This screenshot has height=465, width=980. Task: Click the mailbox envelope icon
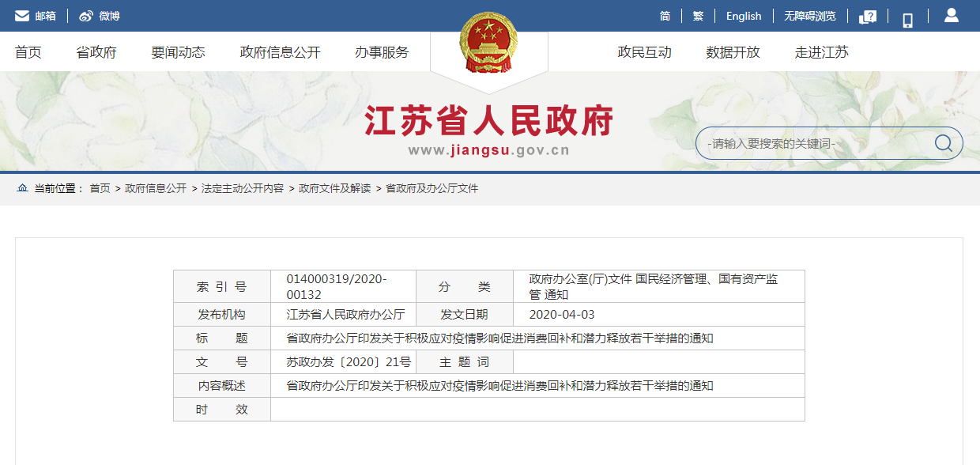[22, 16]
